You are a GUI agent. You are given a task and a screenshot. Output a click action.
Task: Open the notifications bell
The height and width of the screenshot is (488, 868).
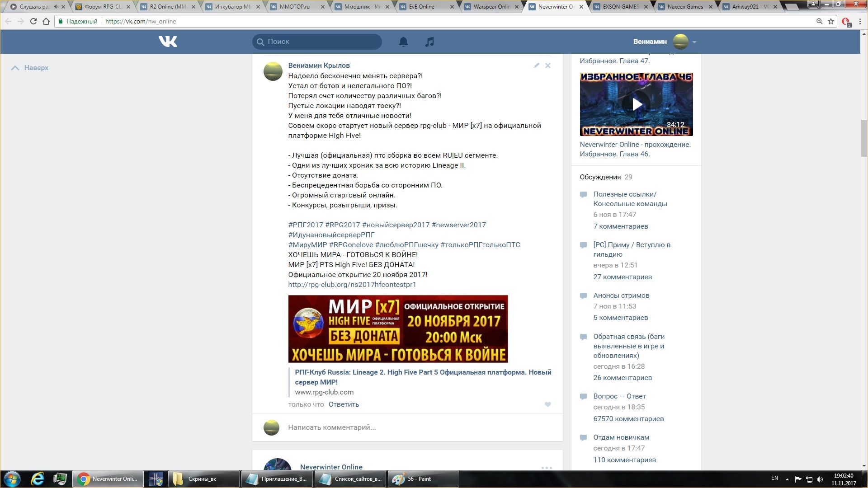403,42
